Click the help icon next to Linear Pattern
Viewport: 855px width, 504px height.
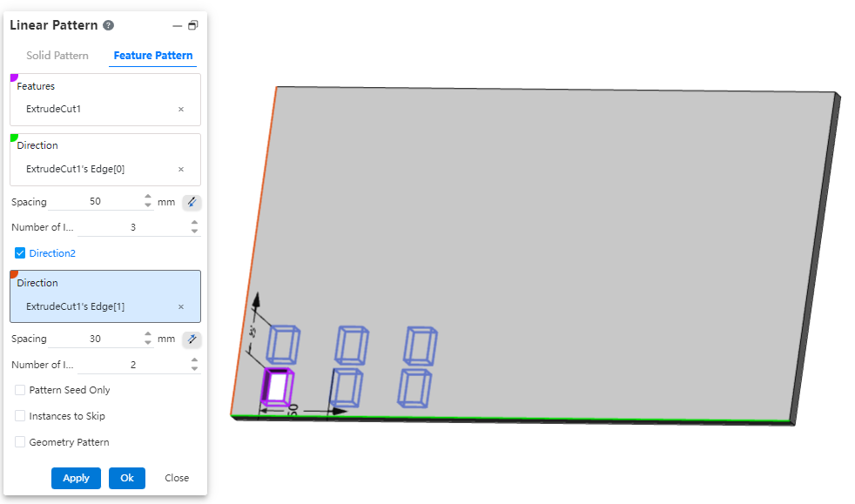(x=108, y=26)
